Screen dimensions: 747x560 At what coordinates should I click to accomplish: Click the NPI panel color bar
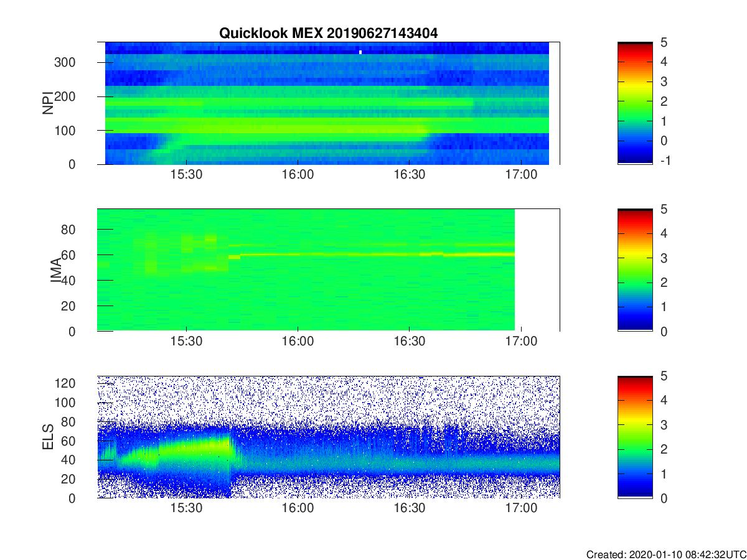pos(635,103)
